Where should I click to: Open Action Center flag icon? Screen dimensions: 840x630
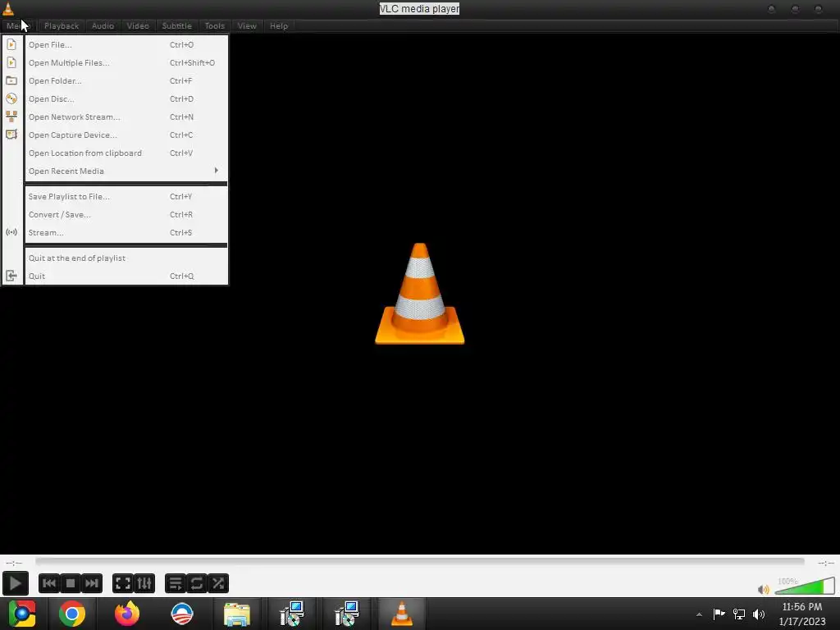point(719,614)
